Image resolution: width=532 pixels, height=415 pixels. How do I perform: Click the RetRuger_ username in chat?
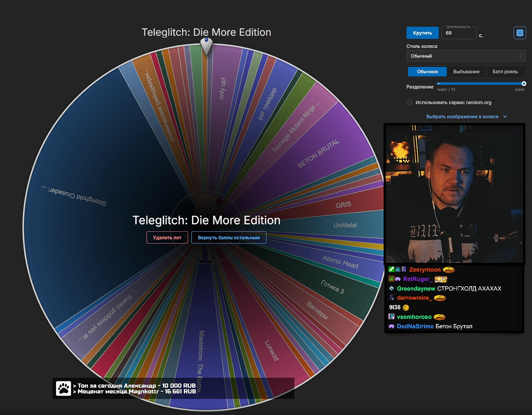click(418, 279)
